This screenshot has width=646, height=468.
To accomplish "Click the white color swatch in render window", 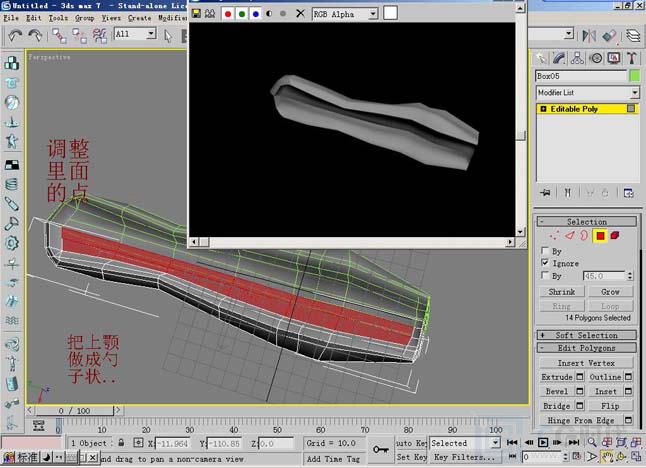I will 390,13.
